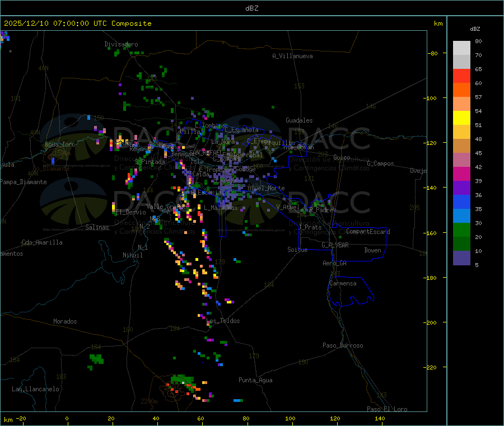This screenshot has height=426, width=504.
Task: Click the 100 km horizontal axis label
Action: click(x=290, y=418)
